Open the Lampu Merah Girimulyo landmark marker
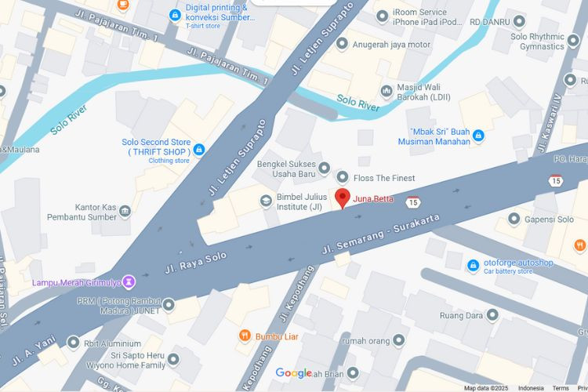The height and width of the screenshot is (392, 588). [x=129, y=281]
